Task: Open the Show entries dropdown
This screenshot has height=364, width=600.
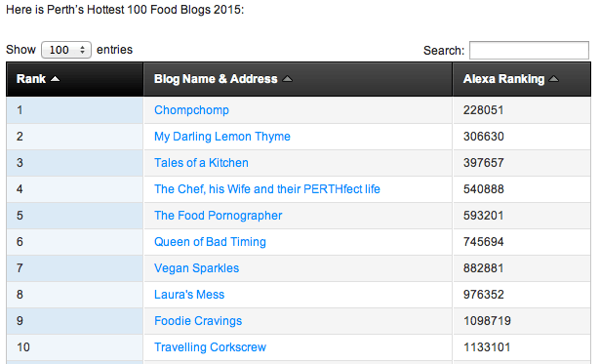Action: coord(66,50)
